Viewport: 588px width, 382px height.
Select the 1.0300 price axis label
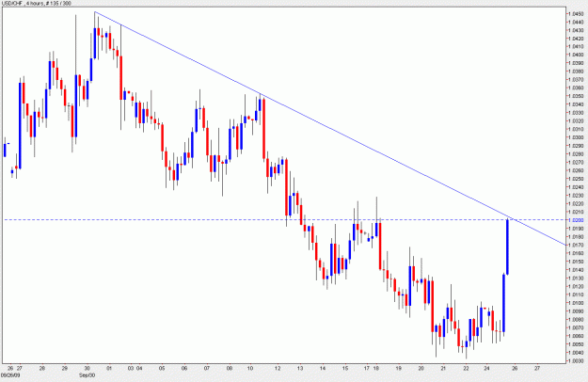(x=576, y=137)
